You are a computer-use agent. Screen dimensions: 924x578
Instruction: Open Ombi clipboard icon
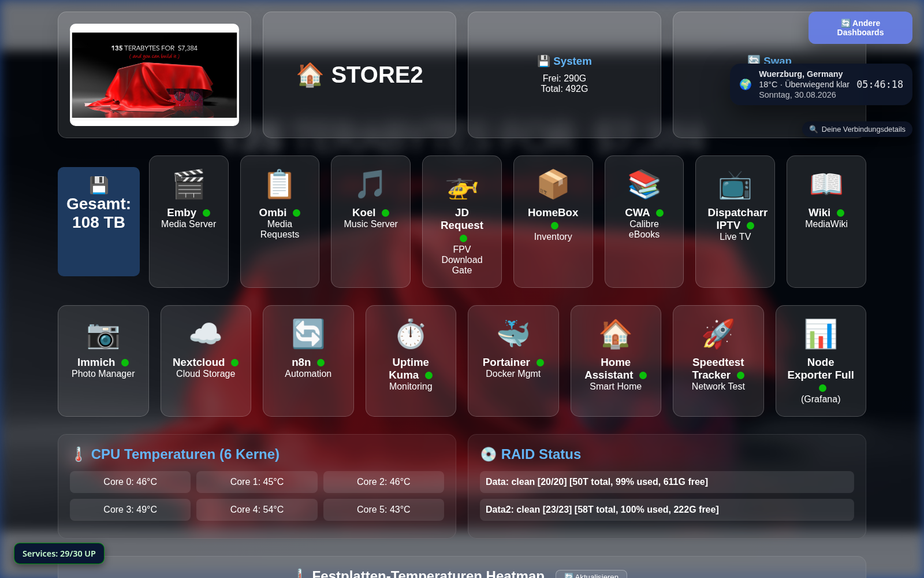[x=280, y=184]
